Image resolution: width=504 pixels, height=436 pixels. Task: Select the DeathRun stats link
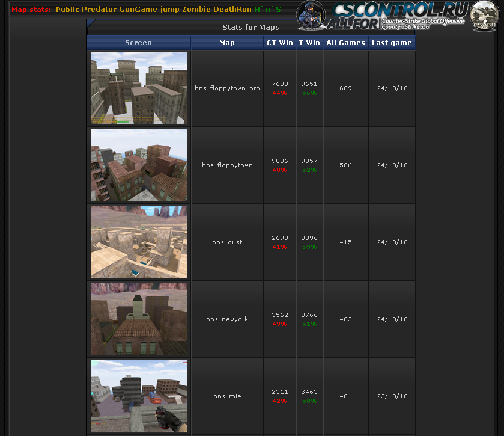pos(232,10)
